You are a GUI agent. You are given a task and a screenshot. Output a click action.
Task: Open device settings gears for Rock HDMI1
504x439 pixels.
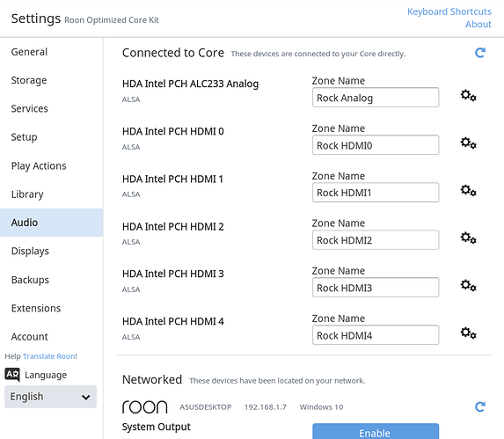pyautogui.click(x=468, y=190)
